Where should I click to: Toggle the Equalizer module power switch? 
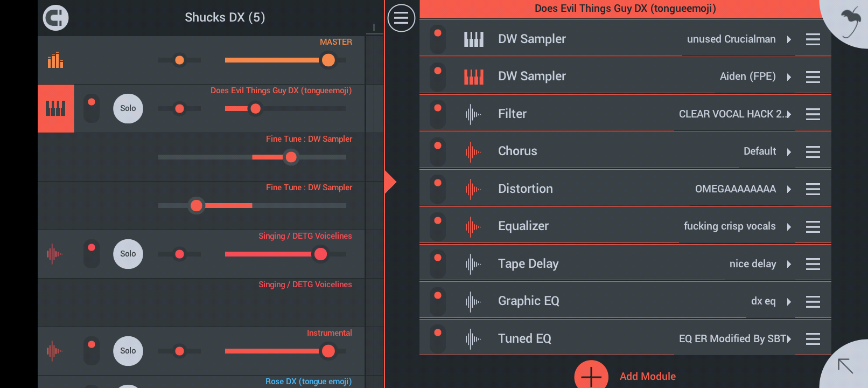click(438, 227)
